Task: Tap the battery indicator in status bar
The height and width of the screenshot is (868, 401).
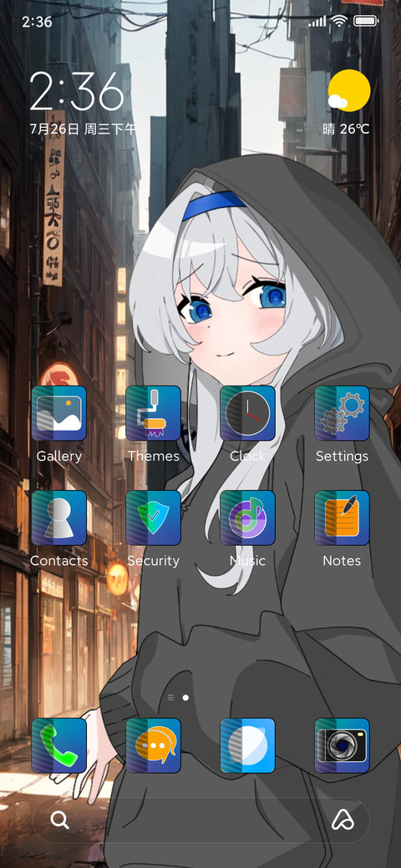Action: click(366, 21)
